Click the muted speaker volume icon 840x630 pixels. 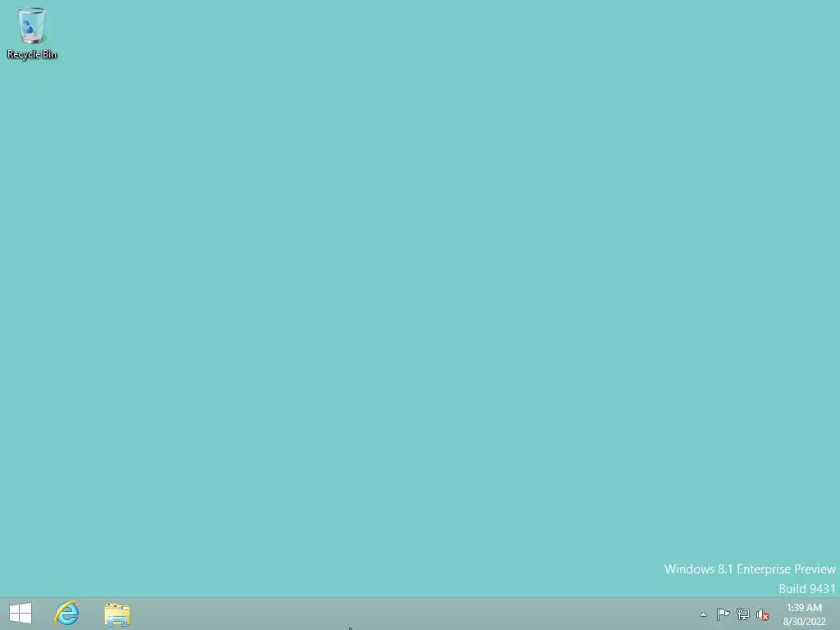click(762, 614)
